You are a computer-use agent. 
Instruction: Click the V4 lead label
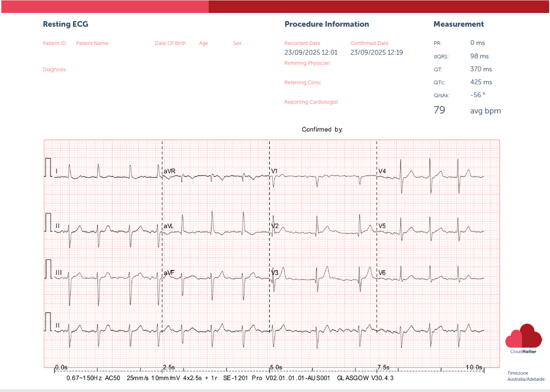382,171
